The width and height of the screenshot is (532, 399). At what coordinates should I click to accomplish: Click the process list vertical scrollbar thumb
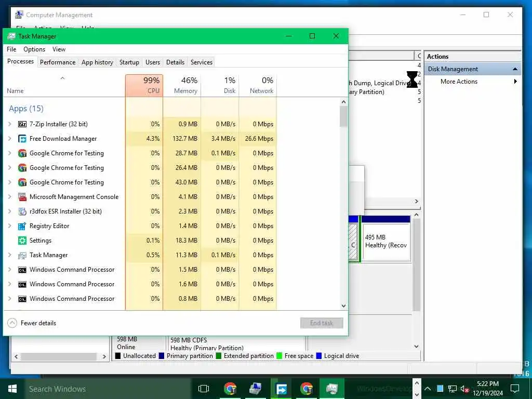[x=344, y=116]
